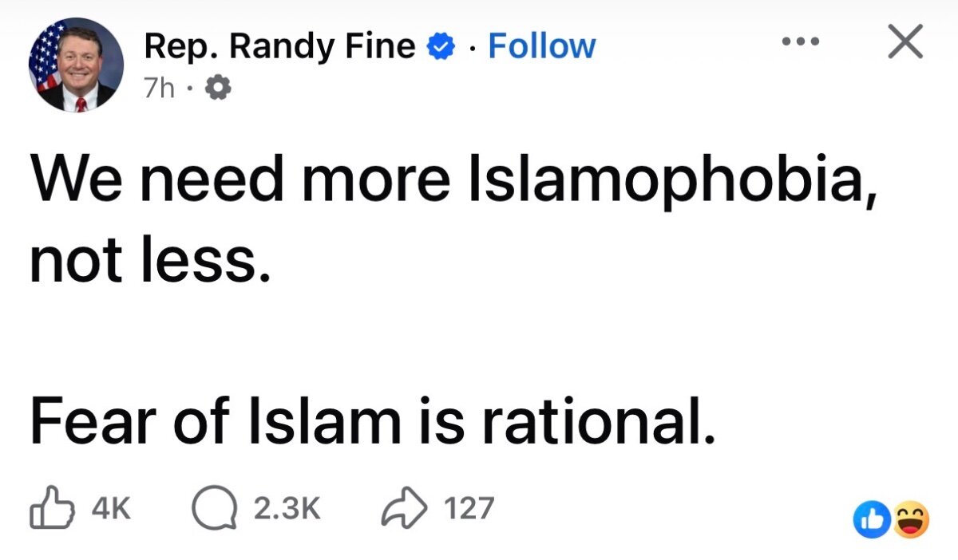
Task: Click the blue verified badge
Action: 440,46
